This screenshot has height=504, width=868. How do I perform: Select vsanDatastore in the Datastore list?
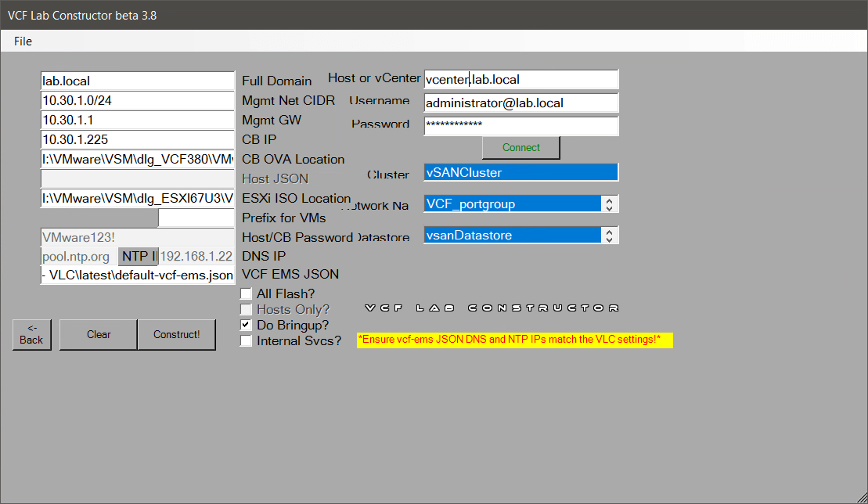click(x=513, y=235)
